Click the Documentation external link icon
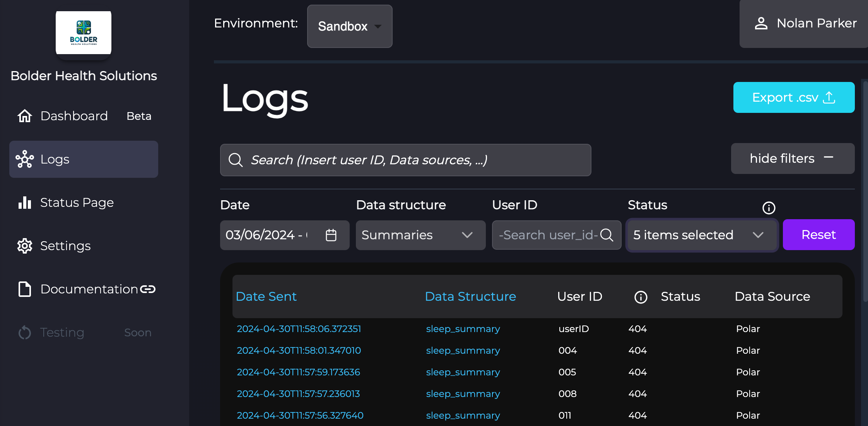This screenshot has width=868, height=426. click(148, 289)
